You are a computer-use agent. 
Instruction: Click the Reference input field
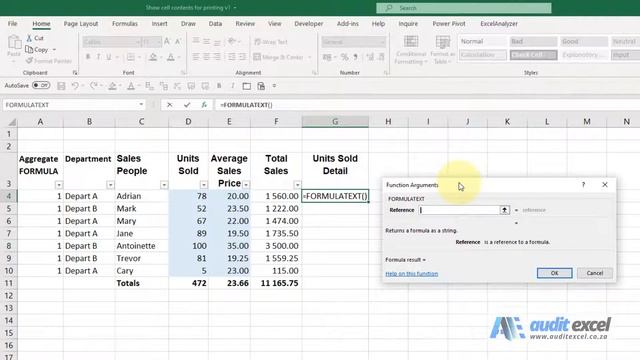point(459,210)
